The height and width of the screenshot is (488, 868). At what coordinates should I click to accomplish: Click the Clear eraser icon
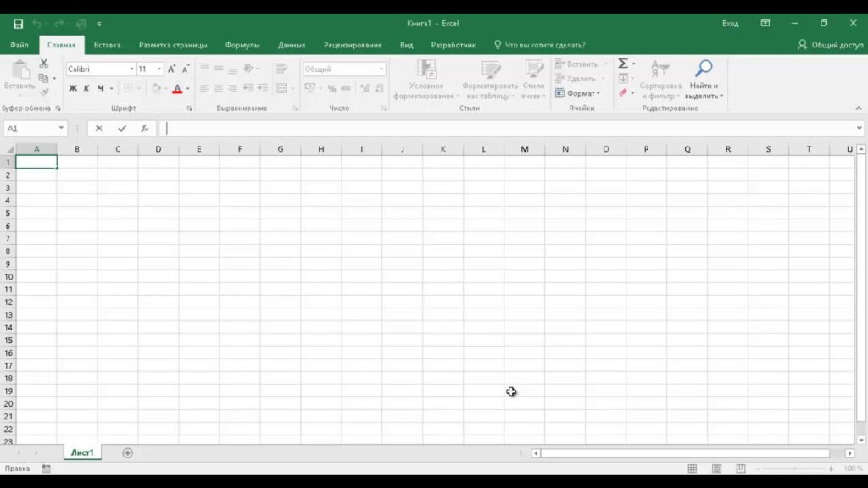coord(623,92)
